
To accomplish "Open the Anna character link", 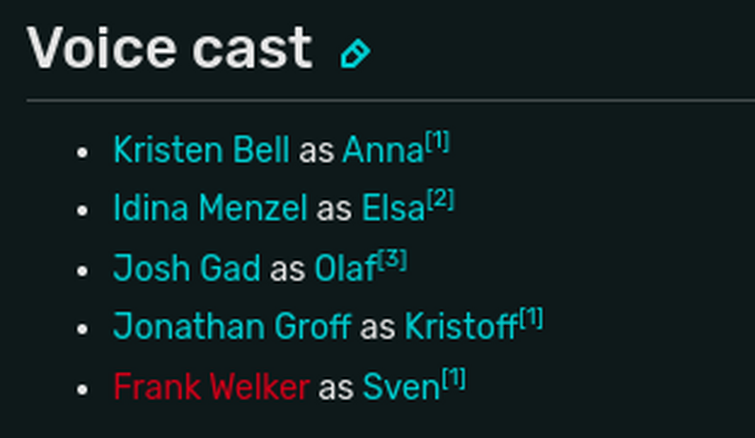I will click(383, 151).
